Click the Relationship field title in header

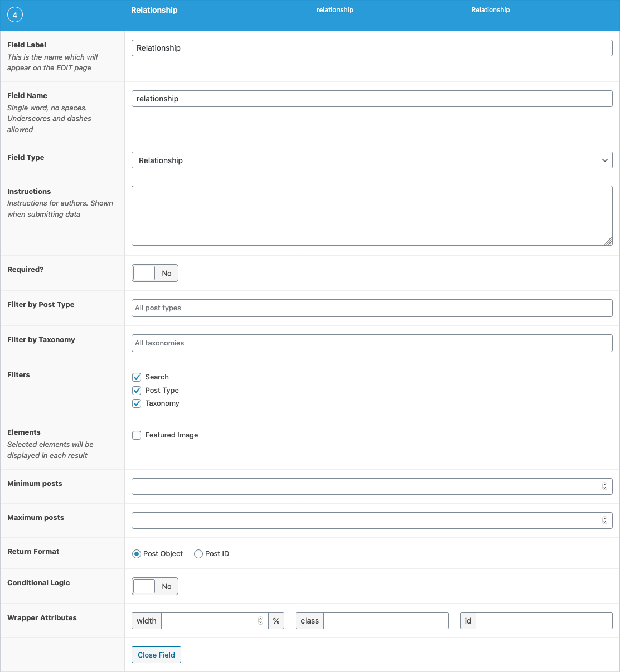coord(154,10)
